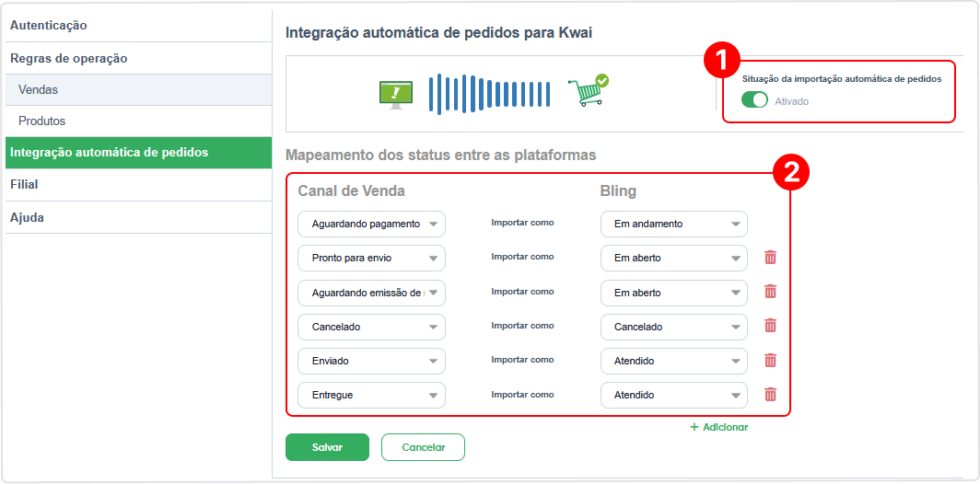980x484 pixels.
Task: Remove the Entregue mapping row
Action: pyautogui.click(x=771, y=395)
